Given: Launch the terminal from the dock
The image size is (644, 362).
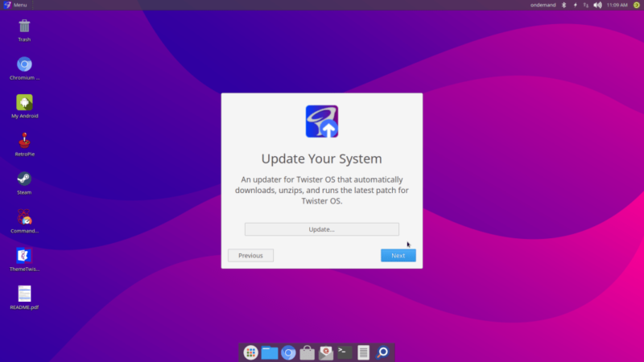Looking at the screenshot, I should [x=345, y=352].
